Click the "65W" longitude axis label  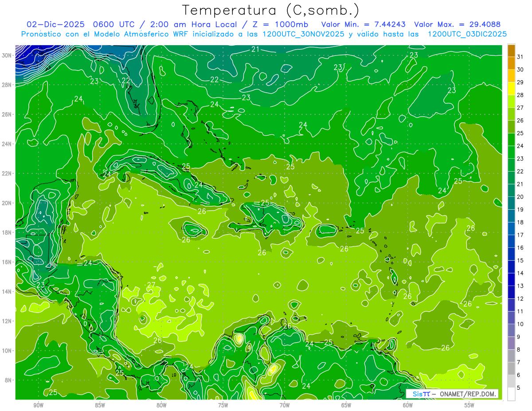pos(346,405)
